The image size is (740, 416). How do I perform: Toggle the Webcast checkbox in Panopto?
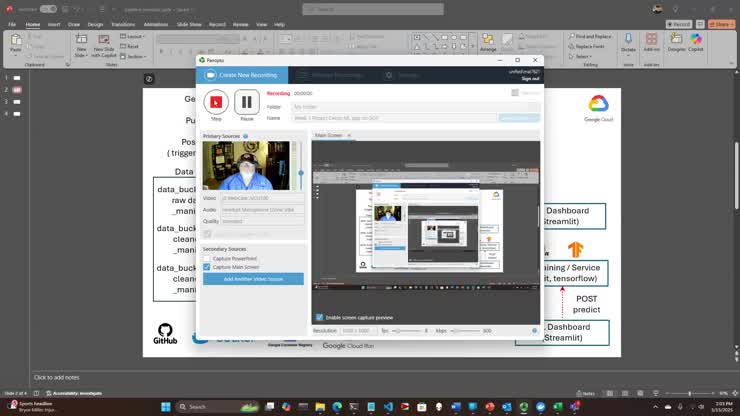click(515, 93)
